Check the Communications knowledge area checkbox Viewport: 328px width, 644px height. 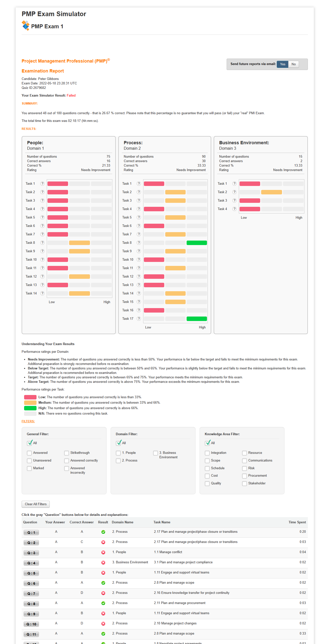245,461
